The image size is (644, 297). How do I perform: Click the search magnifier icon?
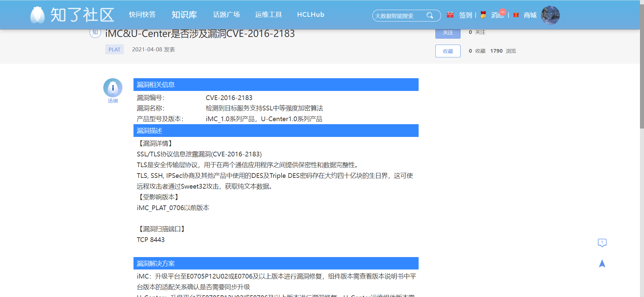[430, 15]
